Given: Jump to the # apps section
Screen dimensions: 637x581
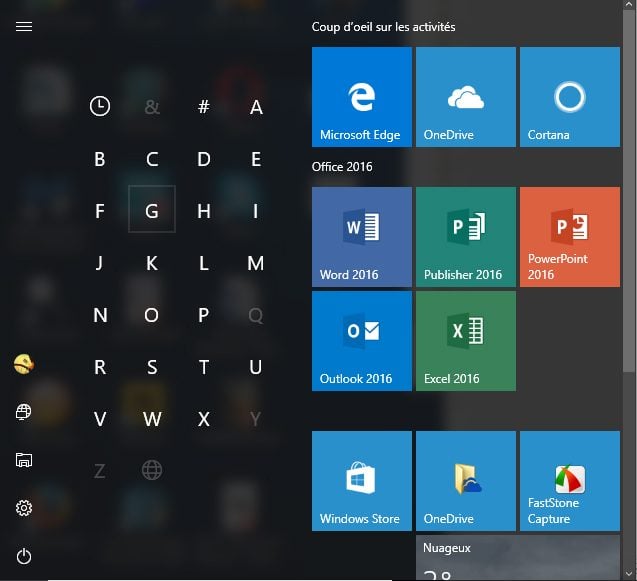Looking at the screenshot, I should tap(204, 106).
